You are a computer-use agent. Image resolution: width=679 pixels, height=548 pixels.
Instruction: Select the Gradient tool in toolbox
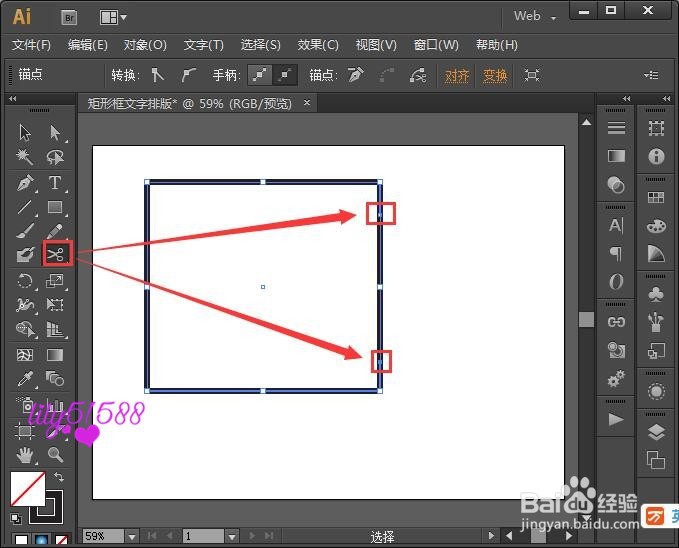tap(55, 355)
